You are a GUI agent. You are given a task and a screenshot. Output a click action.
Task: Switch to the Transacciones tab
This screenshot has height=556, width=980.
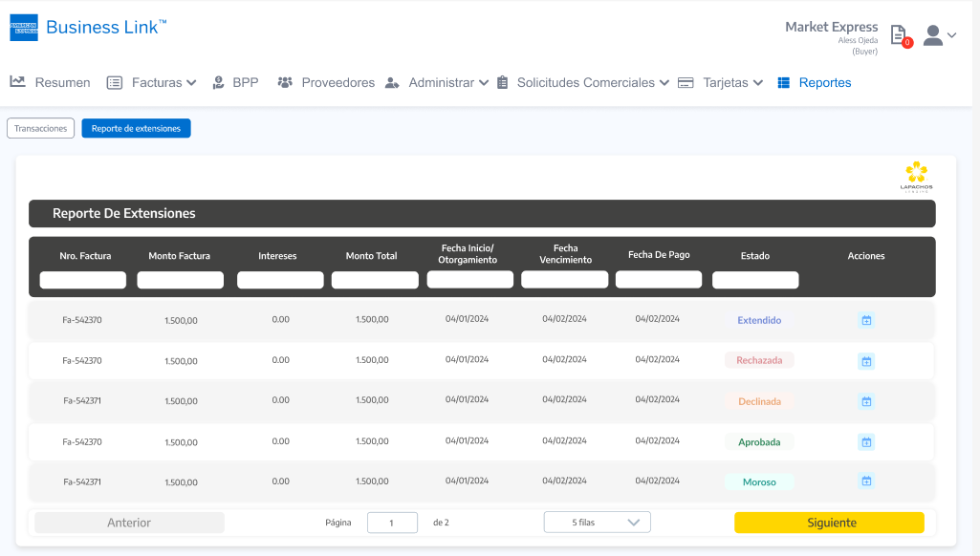coord(40,128)
